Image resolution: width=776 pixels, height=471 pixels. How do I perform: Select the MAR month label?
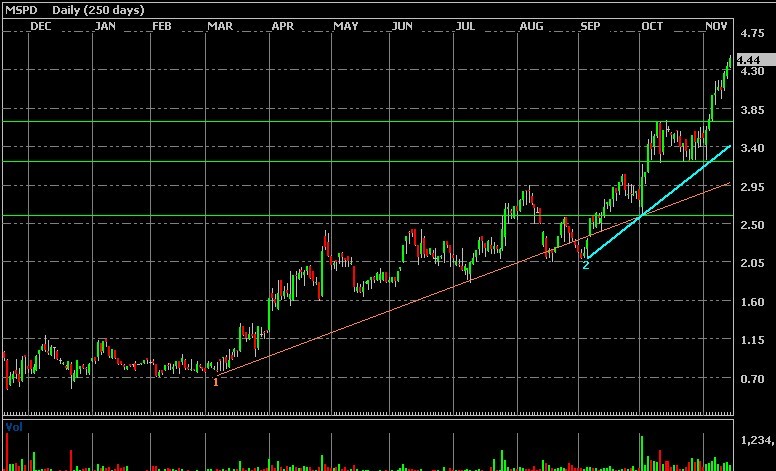tap(220, 26)
